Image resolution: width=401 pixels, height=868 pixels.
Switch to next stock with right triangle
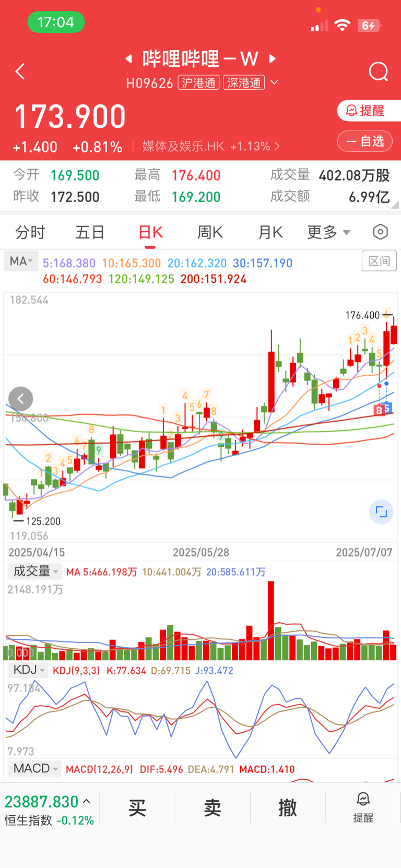coord(272,58)
